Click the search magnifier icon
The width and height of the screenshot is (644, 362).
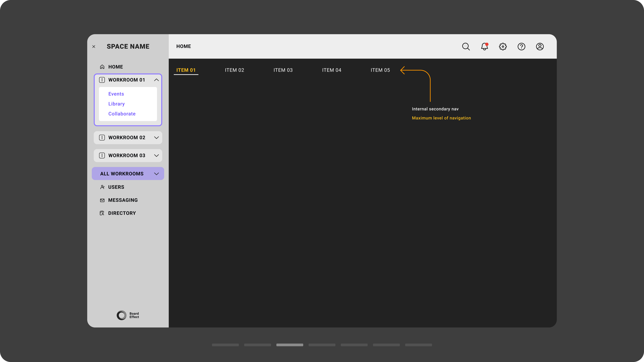(466, 46)
